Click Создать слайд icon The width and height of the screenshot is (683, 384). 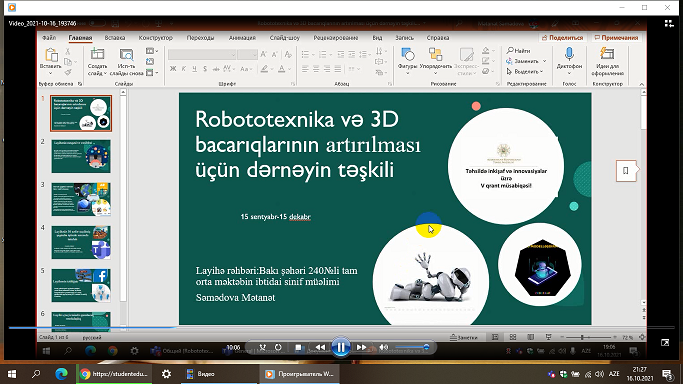(97, 54)
